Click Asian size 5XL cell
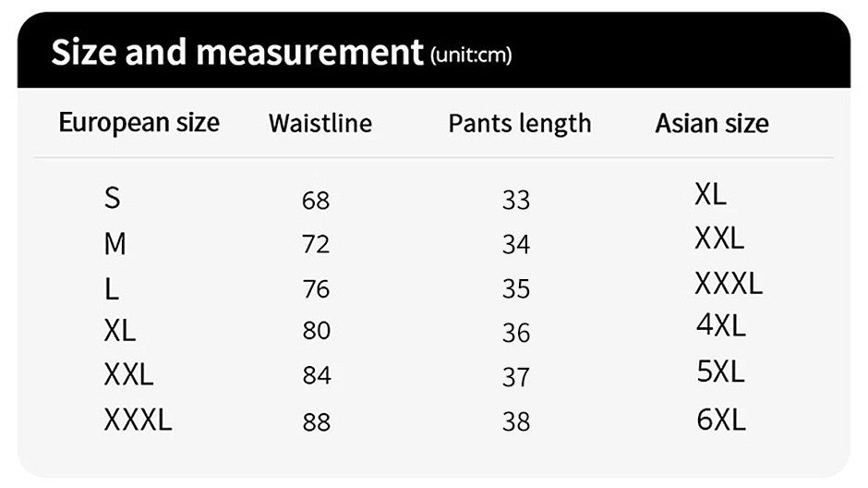The image size is (868, 488). tap(721, 372)
